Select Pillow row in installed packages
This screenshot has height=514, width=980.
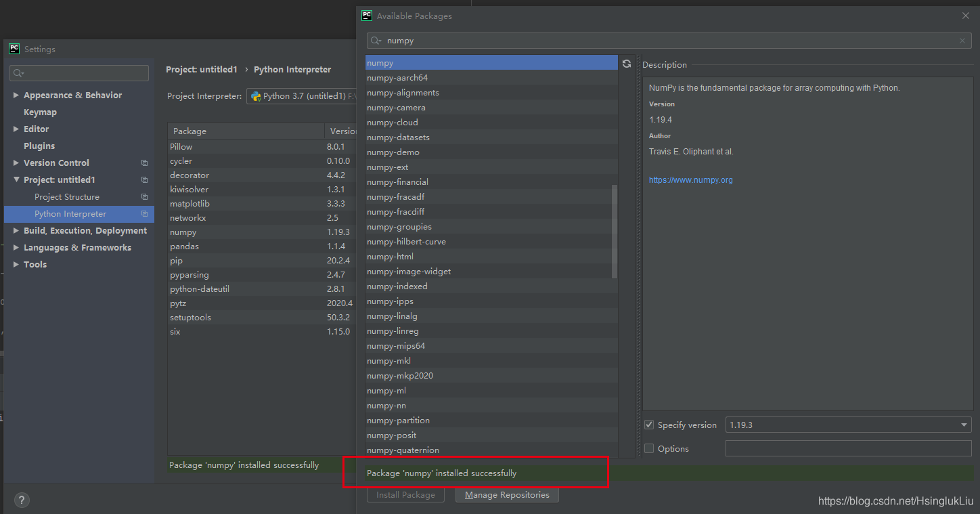click(262, 147)
